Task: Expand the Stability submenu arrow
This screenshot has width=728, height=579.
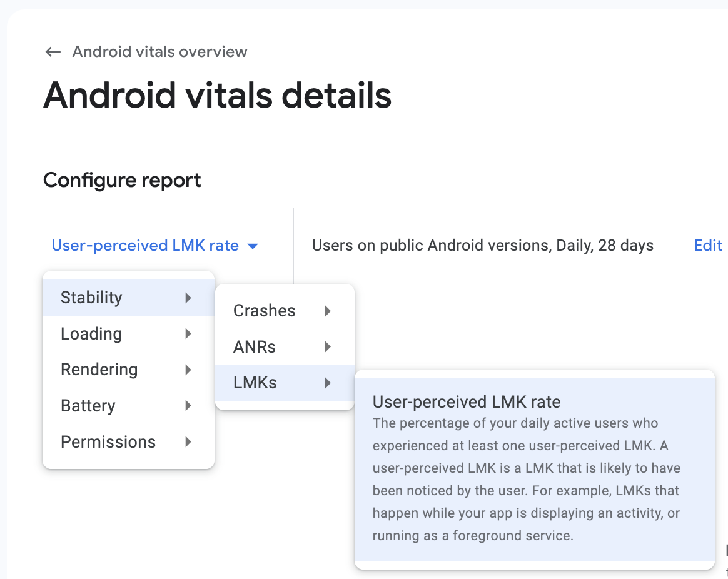Action: (x=188, y=298)
